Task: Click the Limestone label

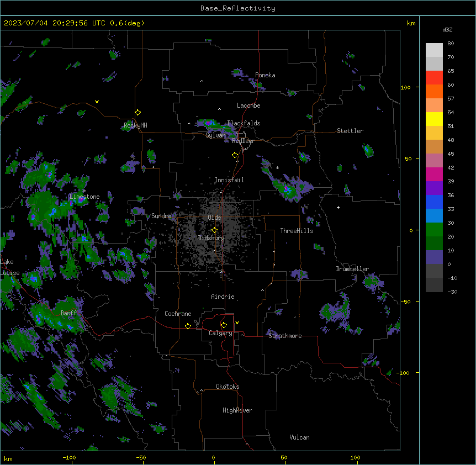Action: coord(84,197)
